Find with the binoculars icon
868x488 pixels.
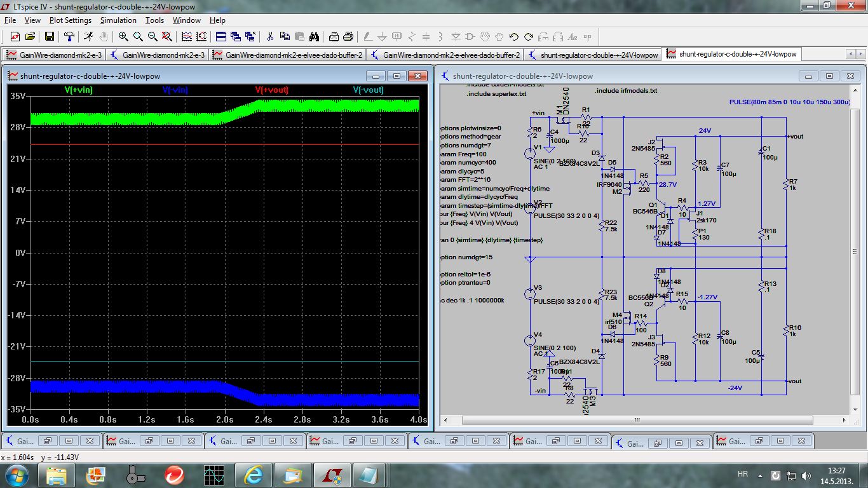(314, 37)
